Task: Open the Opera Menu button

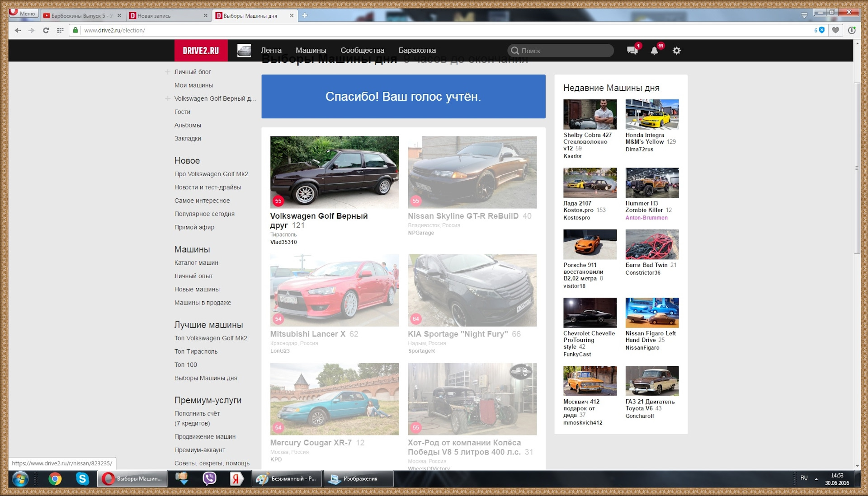Action: pos(23,14)
